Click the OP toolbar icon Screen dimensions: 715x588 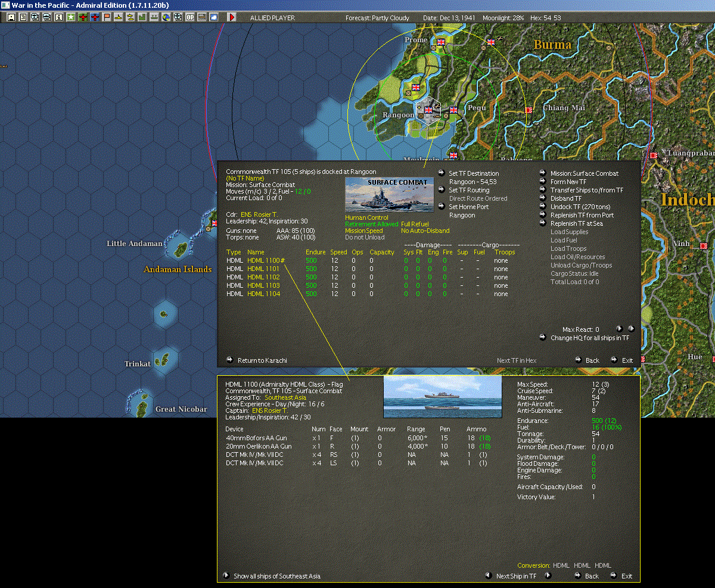coord(189,17)
